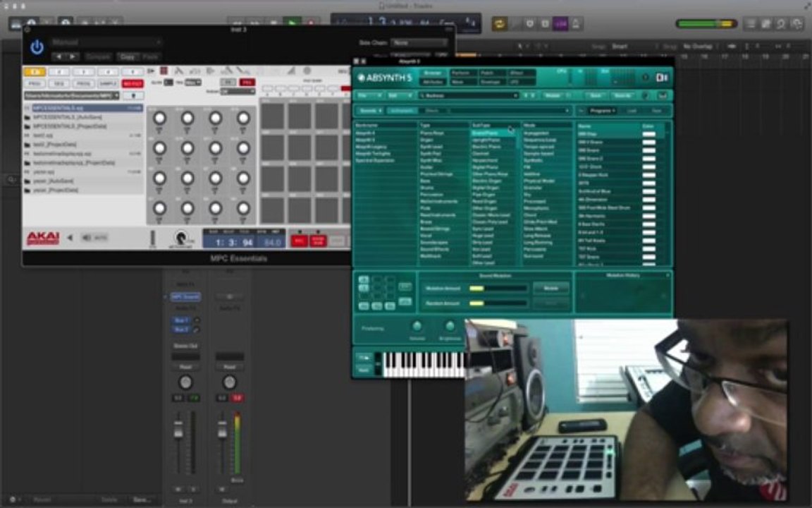Screen dimensions: 812x508
Task: Click the Mutate button in Absynth
Action: (551, 288)
